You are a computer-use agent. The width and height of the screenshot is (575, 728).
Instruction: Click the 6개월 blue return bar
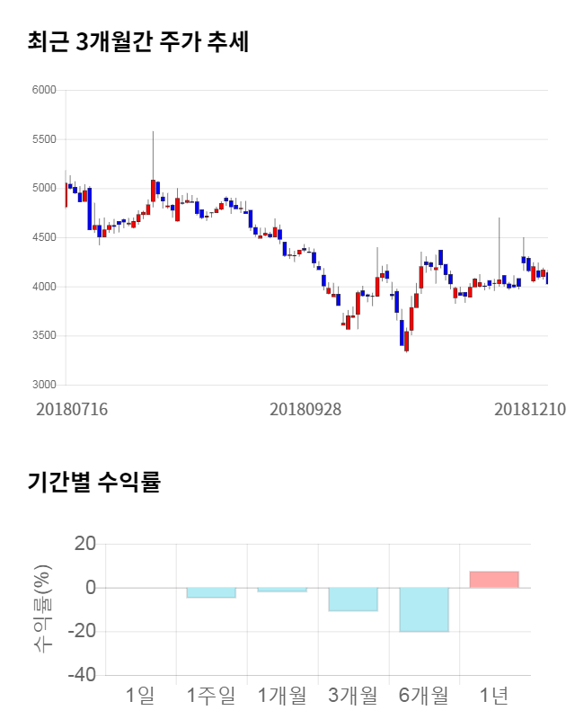point(423,609)
